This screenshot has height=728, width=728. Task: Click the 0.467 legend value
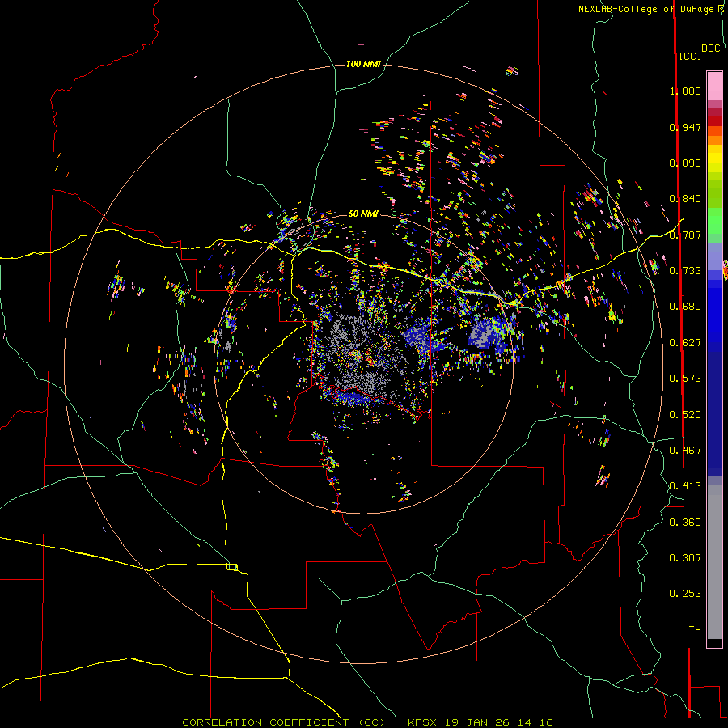[x=685, y=451]
